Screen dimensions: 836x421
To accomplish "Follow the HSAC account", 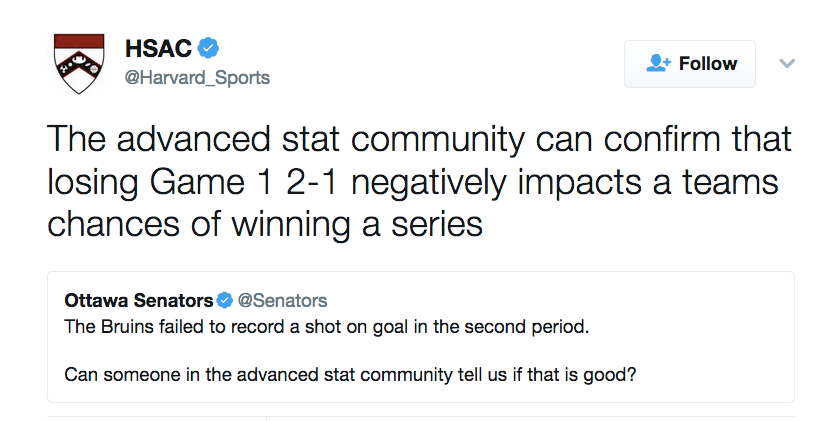I will (x=690, y=64).
